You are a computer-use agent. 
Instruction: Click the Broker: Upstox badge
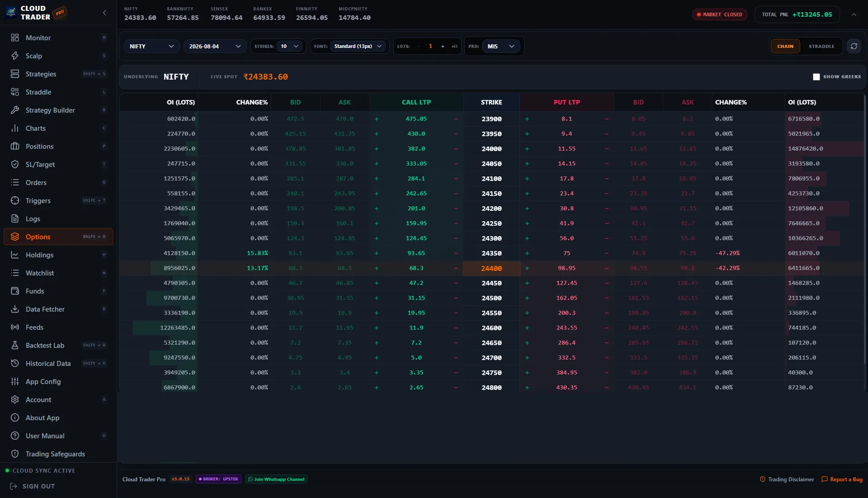click(218, 479)
